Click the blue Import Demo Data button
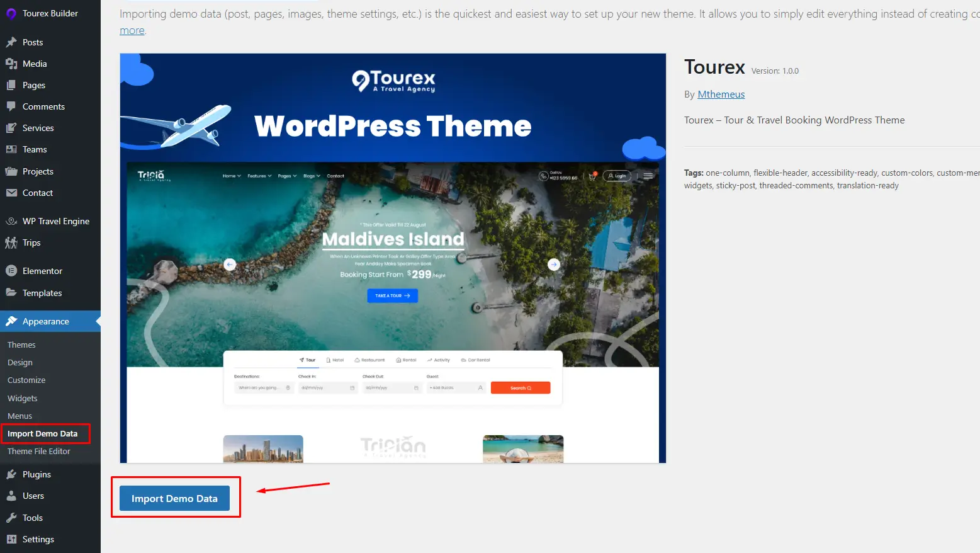The image size is (980, 553). pos(174,498)
